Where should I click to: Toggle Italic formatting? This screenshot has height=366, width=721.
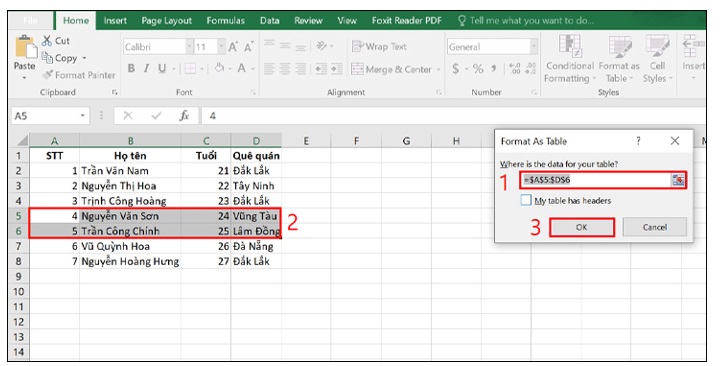tap(146, 69)
